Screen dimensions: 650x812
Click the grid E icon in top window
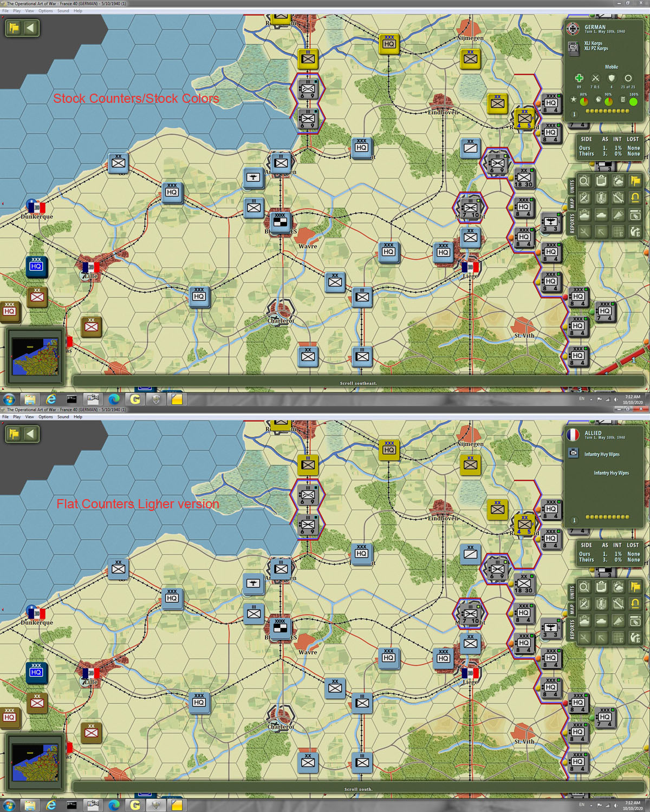pyautogui.click(x=618, y=232)
